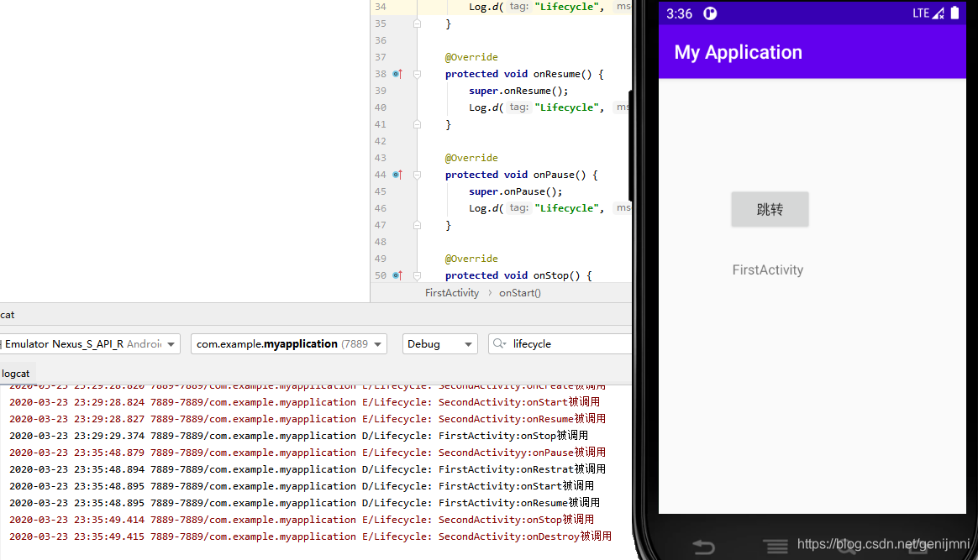Click the fold end marker on line 35
This screenshot has height=560, width=978.
pyautogui.click(x=418, y=24)
